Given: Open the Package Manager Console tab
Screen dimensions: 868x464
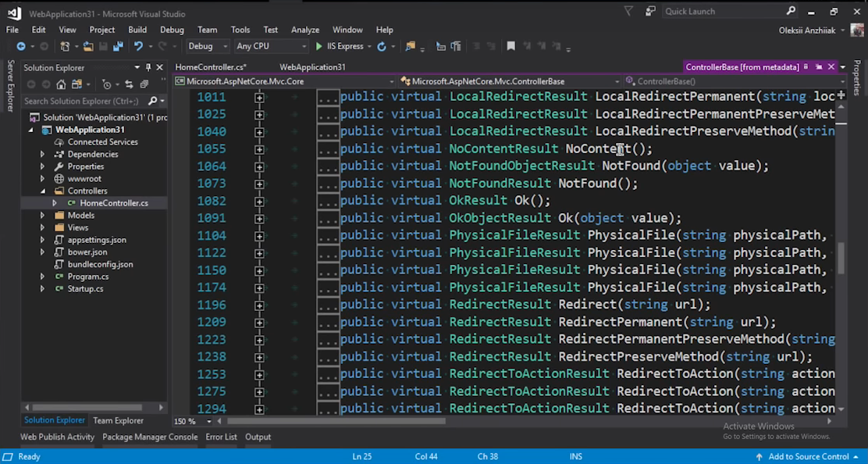Looking at the screenshot, I should pyautogui.click(x=150, y=437).
